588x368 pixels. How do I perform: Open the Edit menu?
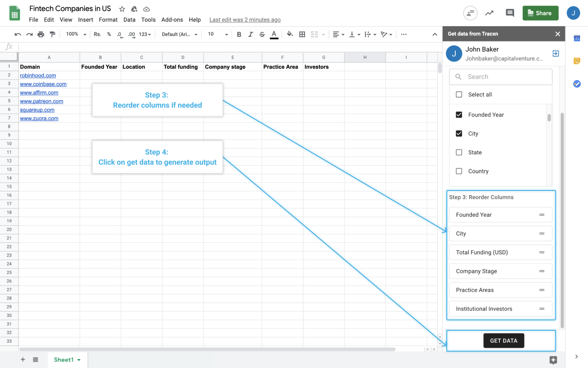(49, 20)
